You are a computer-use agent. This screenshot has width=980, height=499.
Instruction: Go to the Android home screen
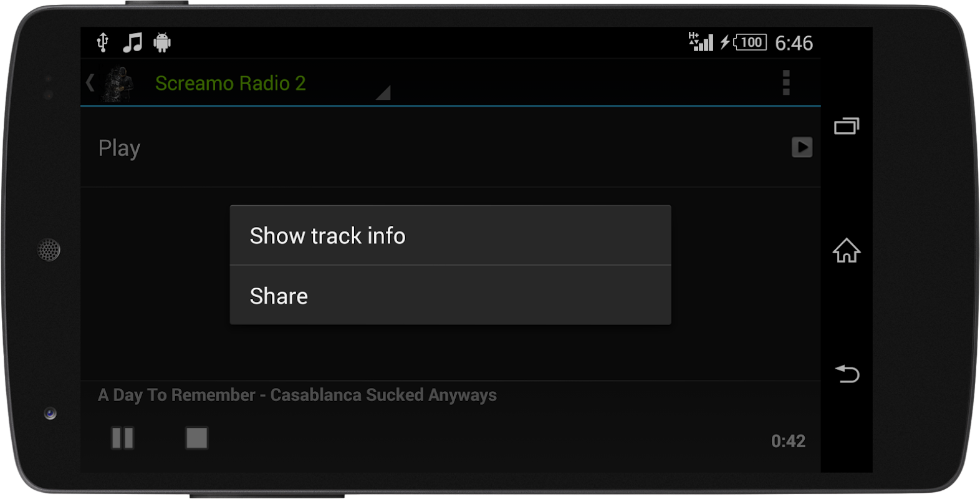[847, 250]
